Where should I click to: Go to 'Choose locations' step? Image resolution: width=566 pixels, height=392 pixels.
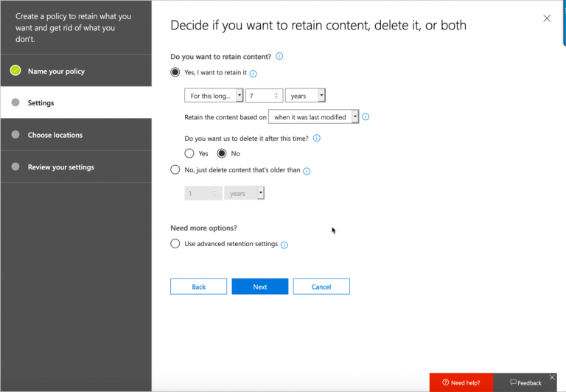(x=76, y=135)
